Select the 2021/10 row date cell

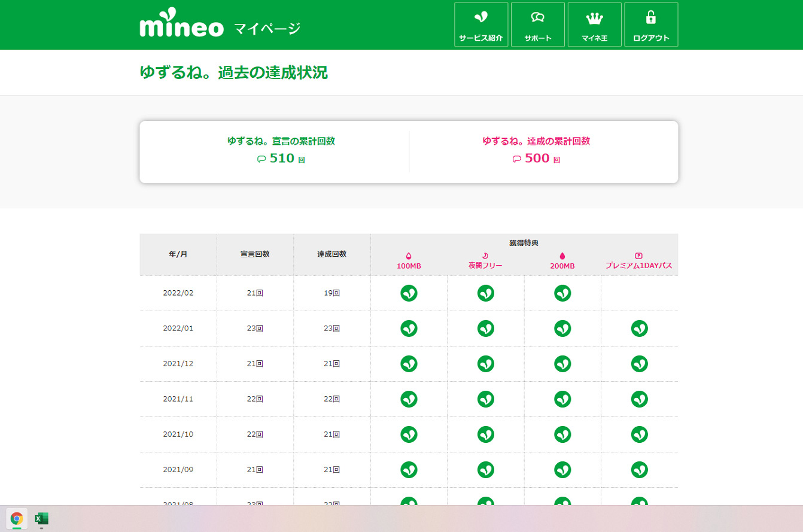click(x=178, y=434)
